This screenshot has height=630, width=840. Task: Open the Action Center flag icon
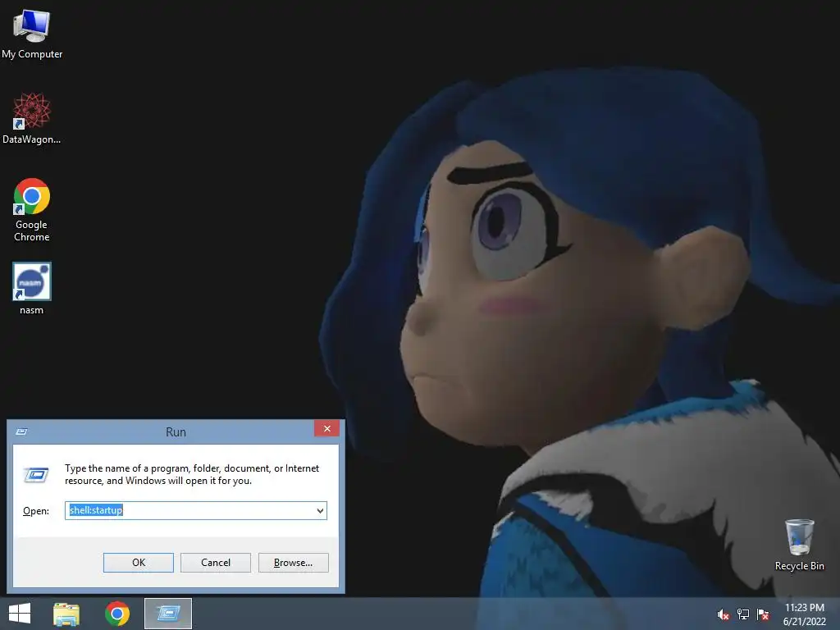point(763,614)
